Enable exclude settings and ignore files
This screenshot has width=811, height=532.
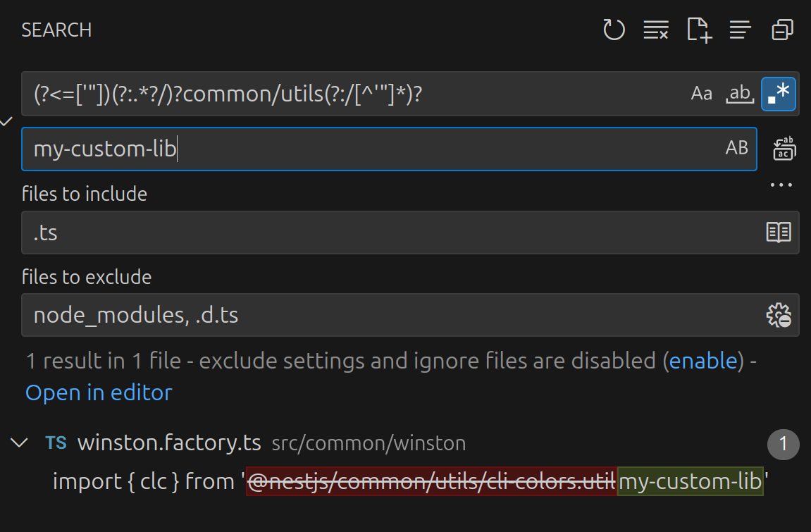click(704, 360)
